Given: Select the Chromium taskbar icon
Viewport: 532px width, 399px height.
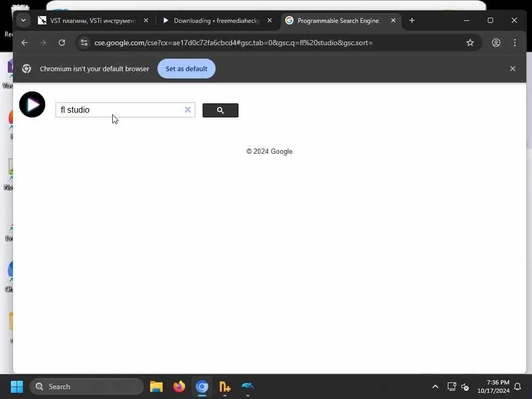Looking at the screenshot, I should [x=202, y=387].
